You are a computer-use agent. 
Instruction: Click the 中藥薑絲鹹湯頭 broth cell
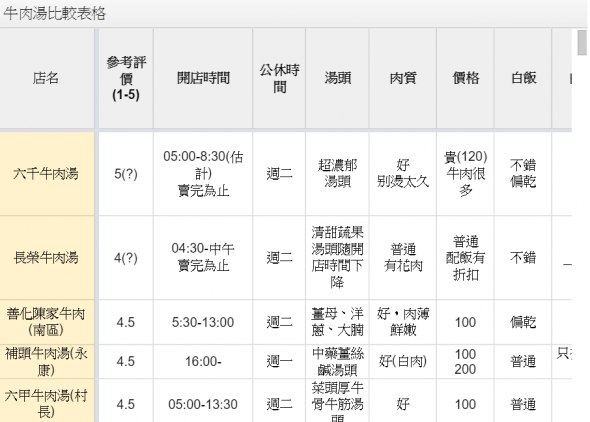[338, 361]
